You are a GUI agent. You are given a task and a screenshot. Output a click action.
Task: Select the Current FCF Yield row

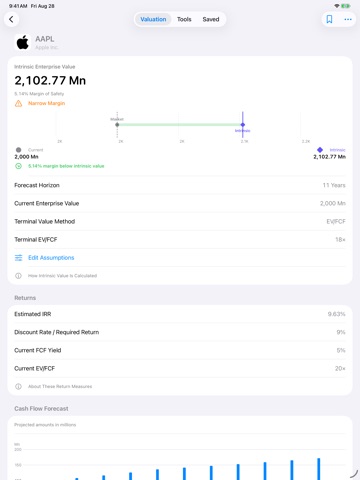(x=180, y=350)
